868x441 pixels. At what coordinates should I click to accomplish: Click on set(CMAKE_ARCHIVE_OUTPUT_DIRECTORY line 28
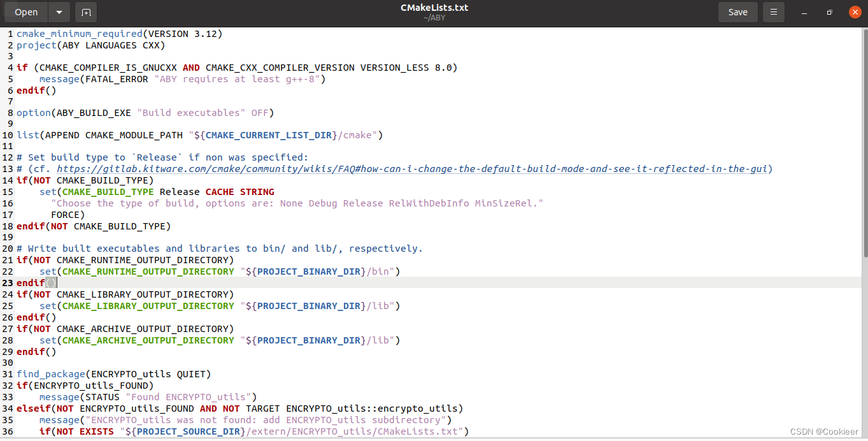[x=220, y=340]
